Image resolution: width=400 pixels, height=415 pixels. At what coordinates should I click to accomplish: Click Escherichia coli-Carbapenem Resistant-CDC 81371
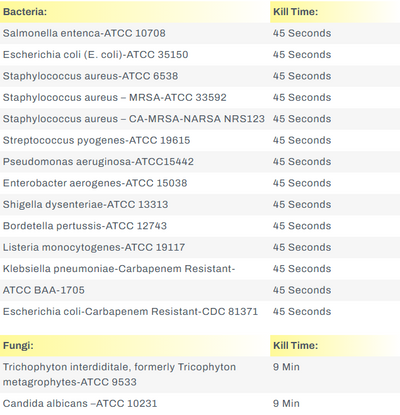pyautogui.click(x=130, y=312)
